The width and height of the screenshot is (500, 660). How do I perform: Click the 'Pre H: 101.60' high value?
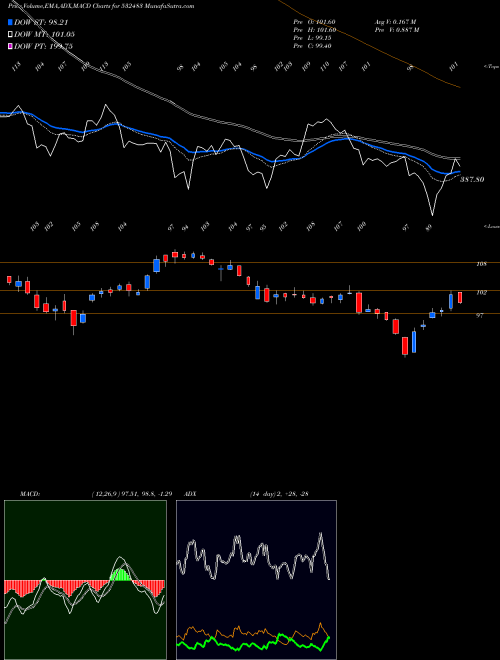(315, 29)
